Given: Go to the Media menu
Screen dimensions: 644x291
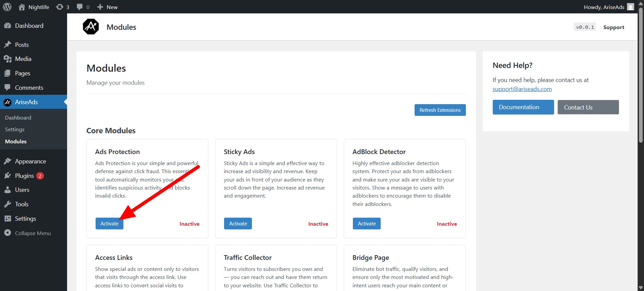Looking at the screenshot, I should pyautogui.click(x=23, y=59).
